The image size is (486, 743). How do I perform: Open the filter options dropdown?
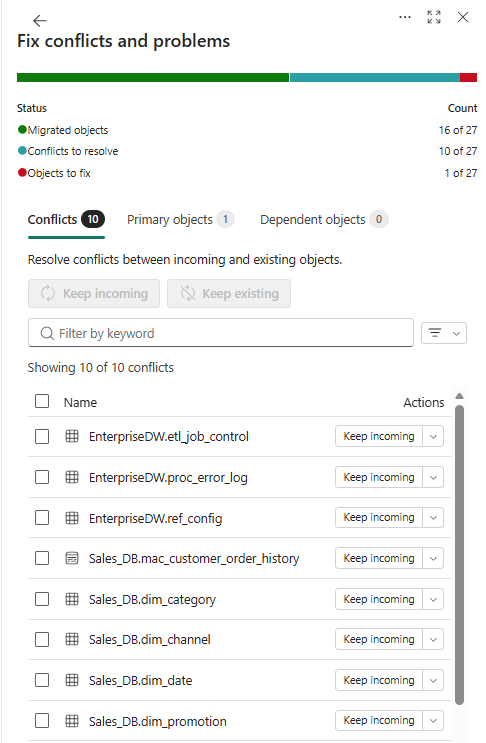(444, 333)
